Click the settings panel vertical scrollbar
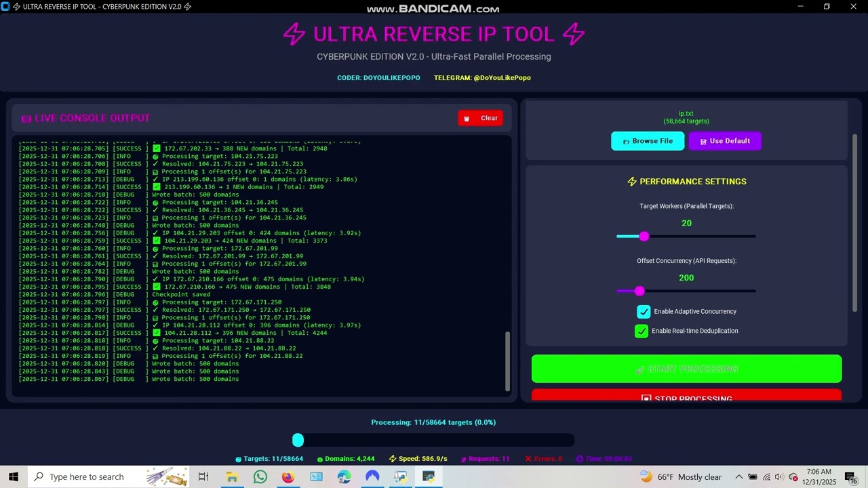 (x=854, y=224)
